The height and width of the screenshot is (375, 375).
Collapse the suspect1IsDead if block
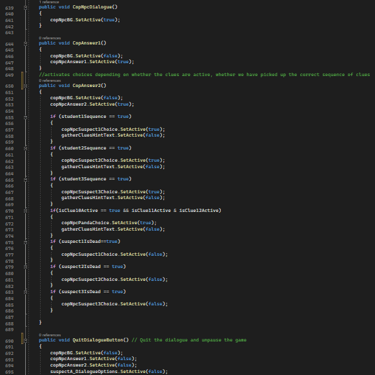[25, 242]
